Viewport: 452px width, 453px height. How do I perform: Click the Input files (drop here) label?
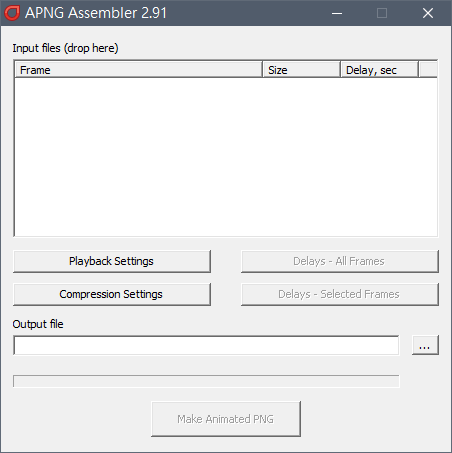(65, 48)
